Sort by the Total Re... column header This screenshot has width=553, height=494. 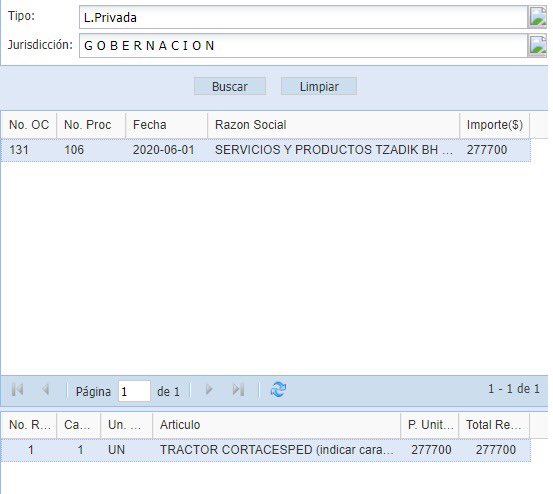(x=494, y=425)
